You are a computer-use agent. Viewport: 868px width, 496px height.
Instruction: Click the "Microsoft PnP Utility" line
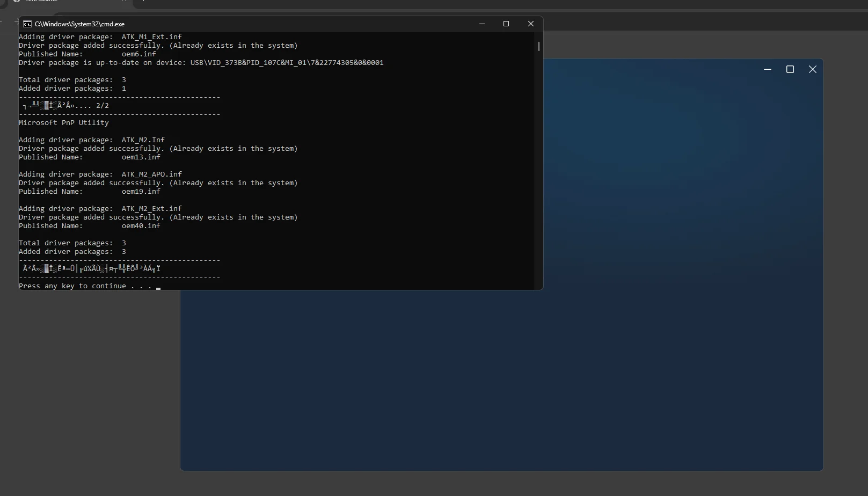pyautogui.click(x=64, y=123)
